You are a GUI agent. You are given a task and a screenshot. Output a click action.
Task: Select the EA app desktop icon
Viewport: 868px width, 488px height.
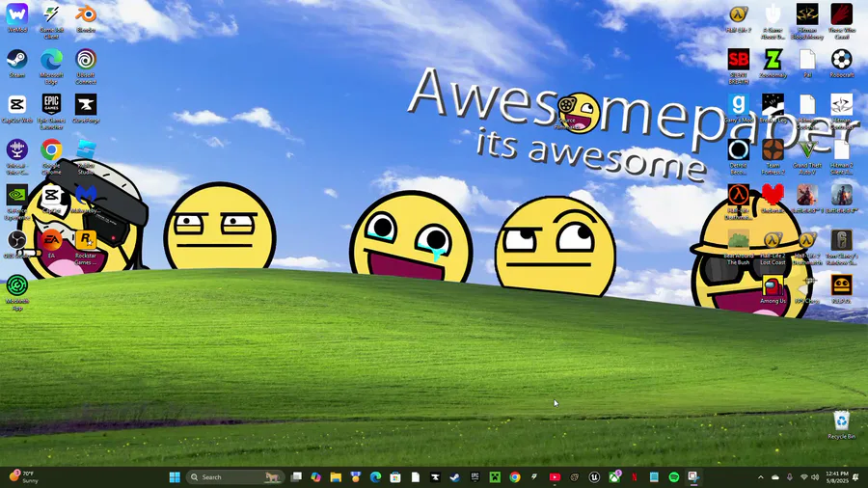51,245
